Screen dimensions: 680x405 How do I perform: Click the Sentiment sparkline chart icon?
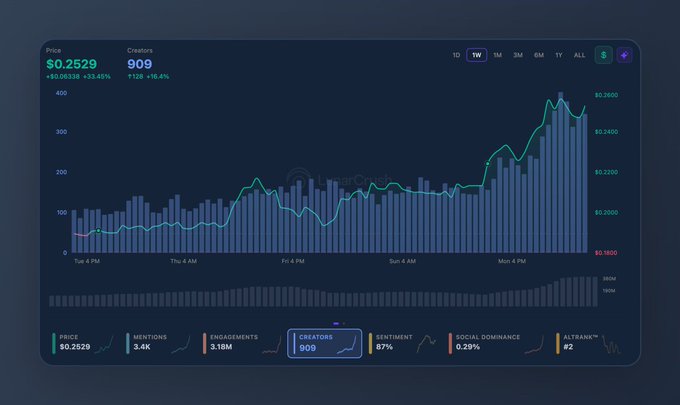[426, 343]
